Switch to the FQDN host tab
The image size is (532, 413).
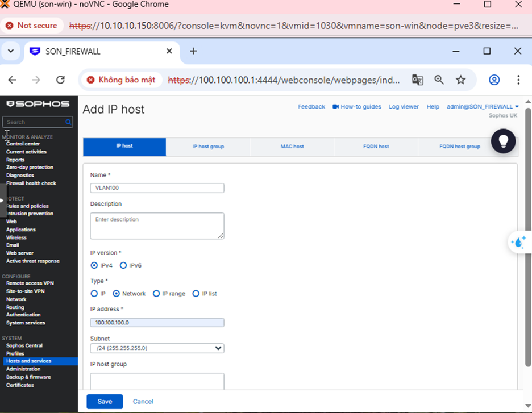376,147
